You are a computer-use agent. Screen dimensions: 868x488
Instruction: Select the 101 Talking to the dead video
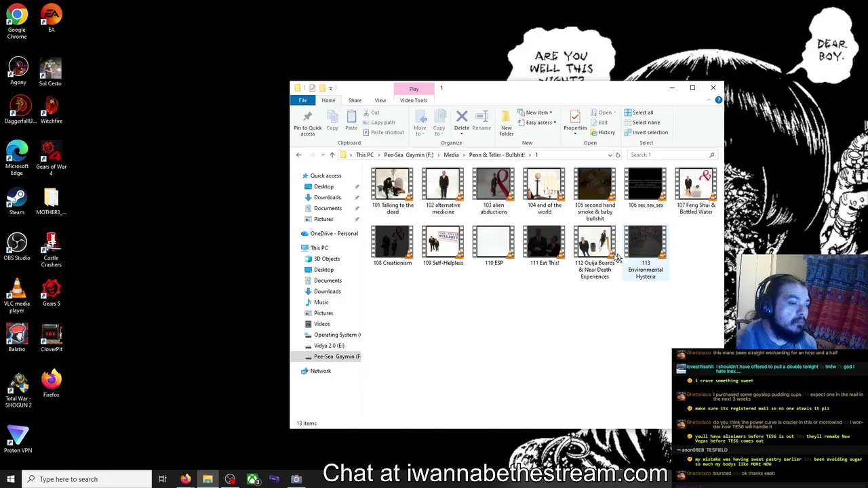(x=393, y=192)
